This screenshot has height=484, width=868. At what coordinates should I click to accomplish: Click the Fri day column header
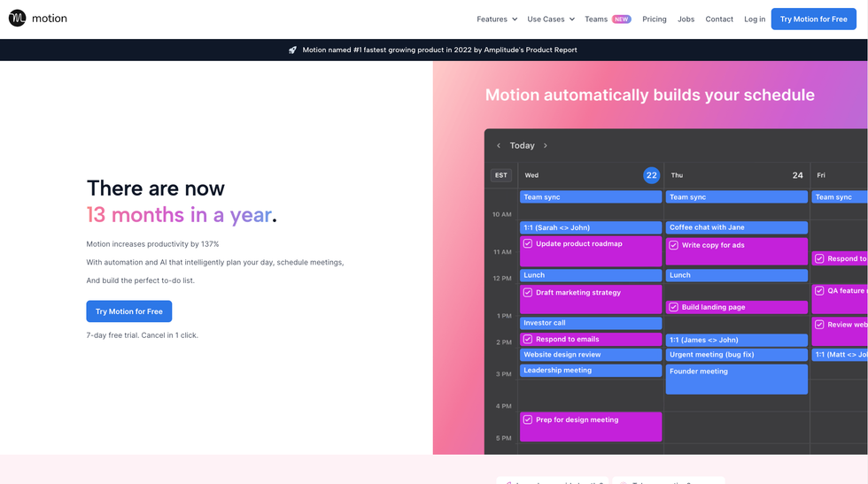(x=821, y=175)
